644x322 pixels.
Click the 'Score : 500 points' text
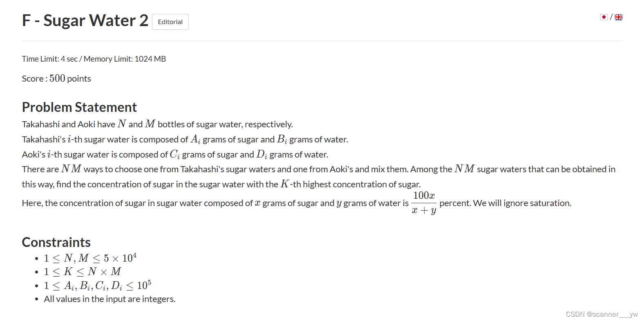pyautogui.click(x=56, y=78)
